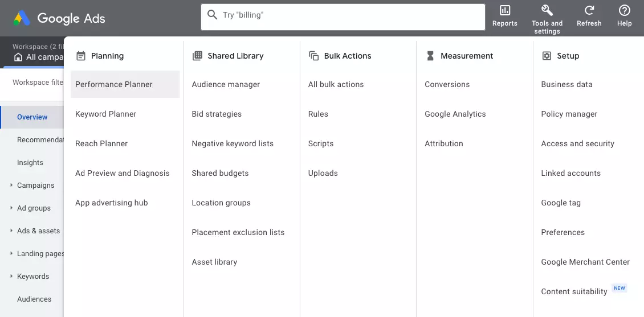
Task: Open Google tag
Action: (561, 203)
